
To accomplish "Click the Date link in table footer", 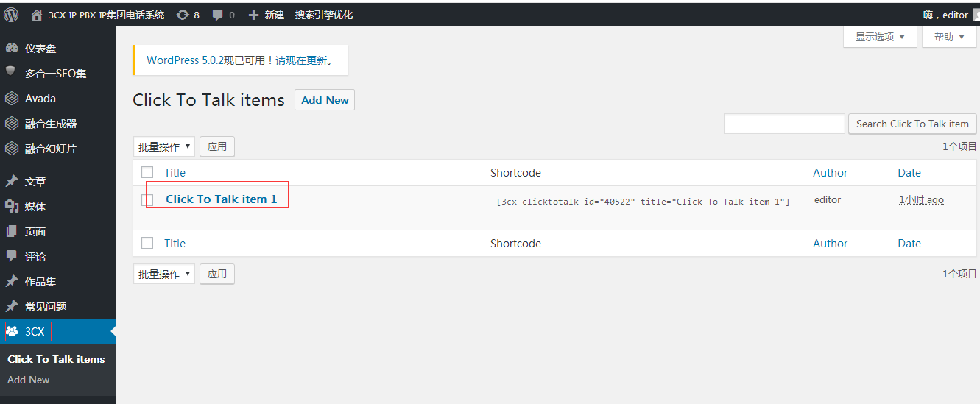I will (909, 243).
